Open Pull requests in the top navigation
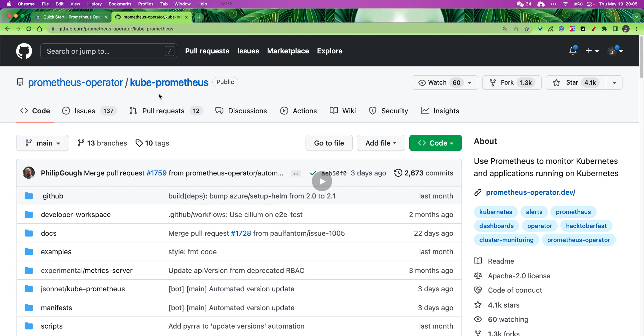 (x=207, y=51)
